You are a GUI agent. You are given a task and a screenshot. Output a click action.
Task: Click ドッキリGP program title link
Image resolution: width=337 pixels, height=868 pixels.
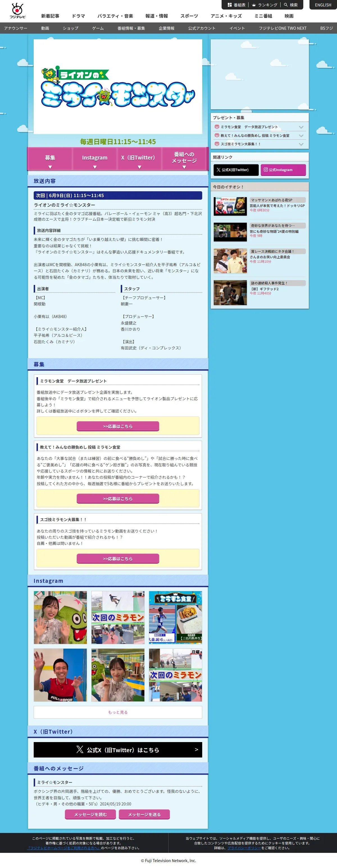pos(277,206)
